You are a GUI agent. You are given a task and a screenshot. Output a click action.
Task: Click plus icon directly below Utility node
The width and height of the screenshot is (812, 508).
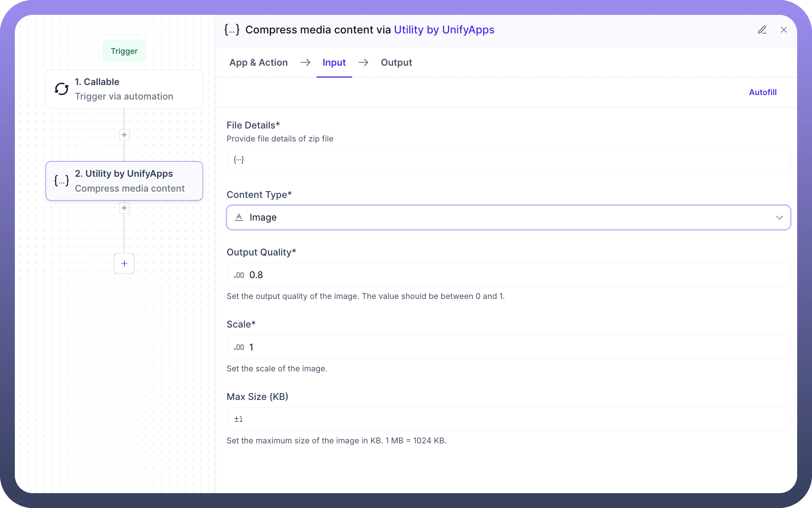[x=124, y=208]
